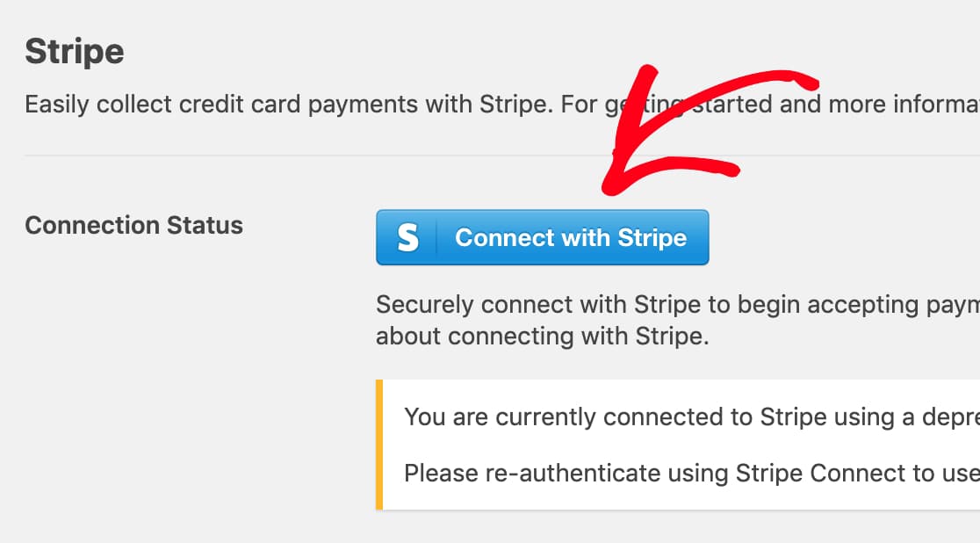Click the separator between S logo and button text
The height and width of the screenshot is (543, 980).
coord(436,238)
